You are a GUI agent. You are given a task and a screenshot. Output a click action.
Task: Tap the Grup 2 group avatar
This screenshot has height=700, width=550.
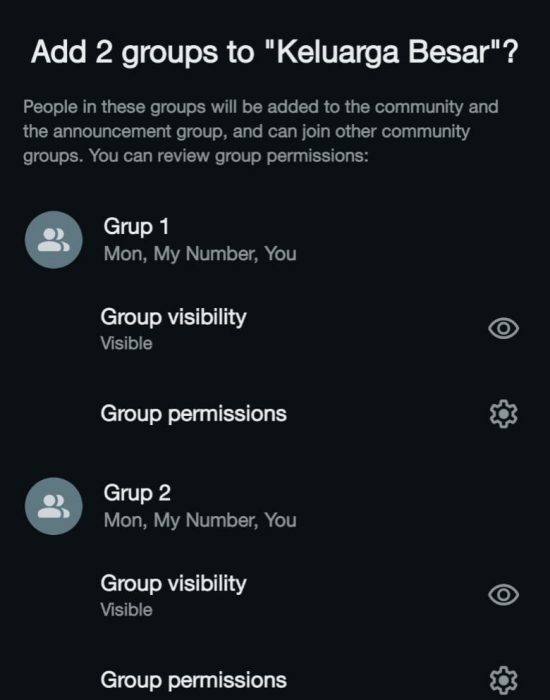(54, 506)
